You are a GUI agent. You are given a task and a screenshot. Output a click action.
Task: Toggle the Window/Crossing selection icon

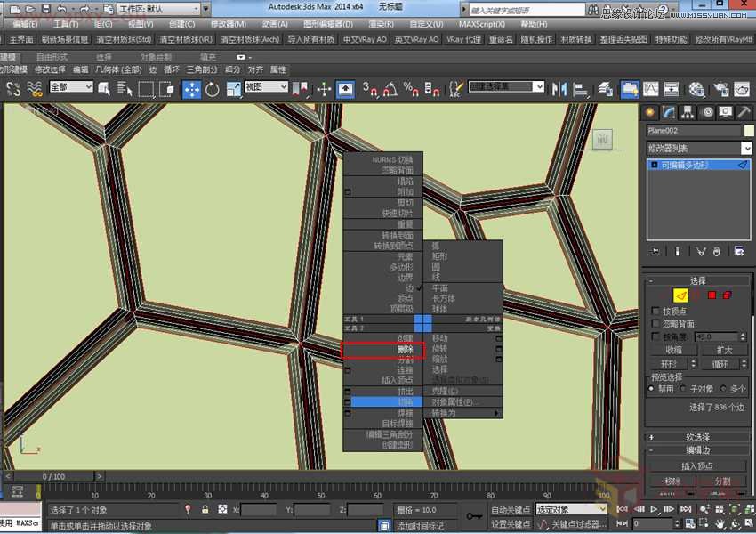pos(166,89)
